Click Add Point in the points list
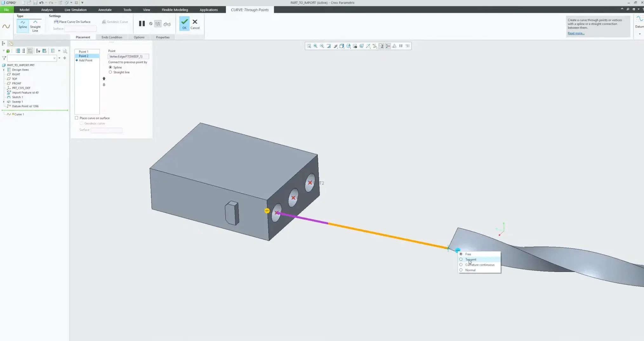This screenshot has width=644, height=341. [x=86, y=60]
